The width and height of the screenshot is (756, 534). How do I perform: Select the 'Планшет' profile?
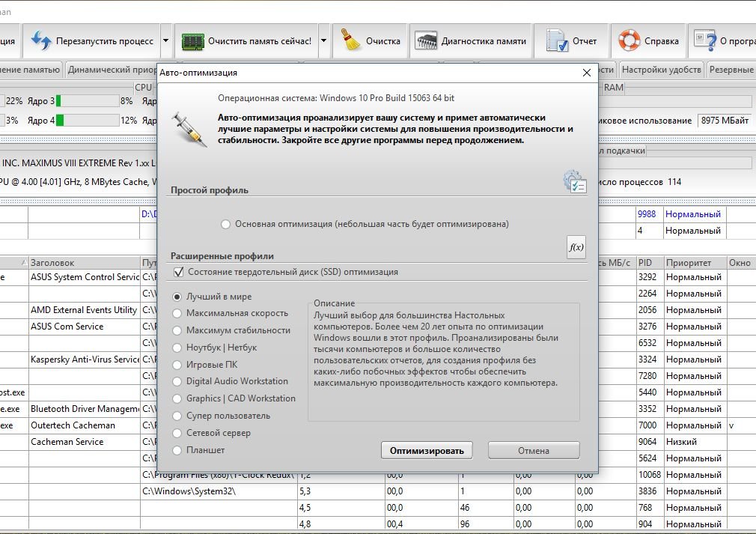[177, 450]
